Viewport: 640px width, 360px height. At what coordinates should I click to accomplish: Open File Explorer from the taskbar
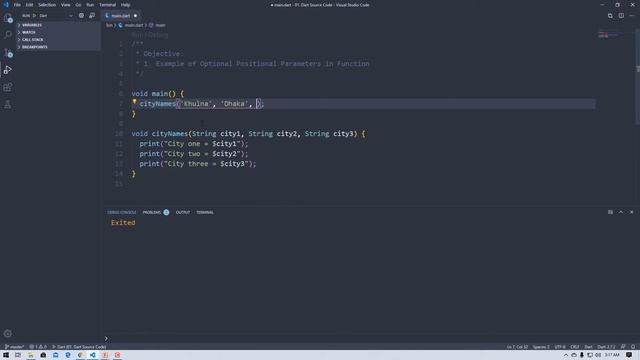(31, 355)
